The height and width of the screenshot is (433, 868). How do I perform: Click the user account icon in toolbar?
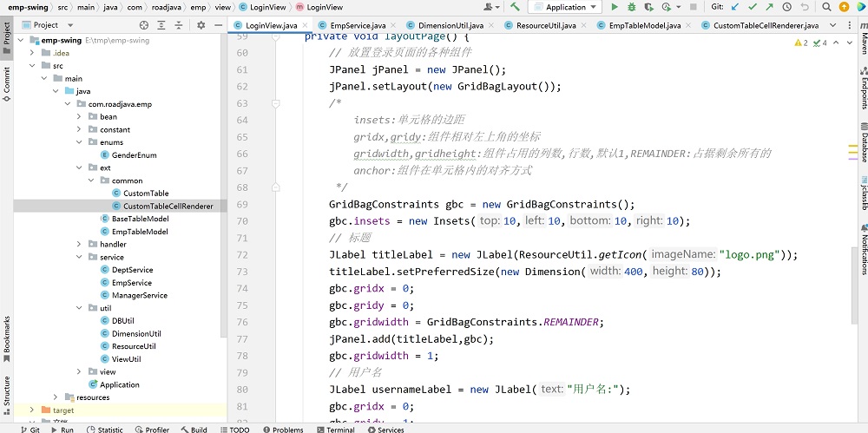[489, 7]
